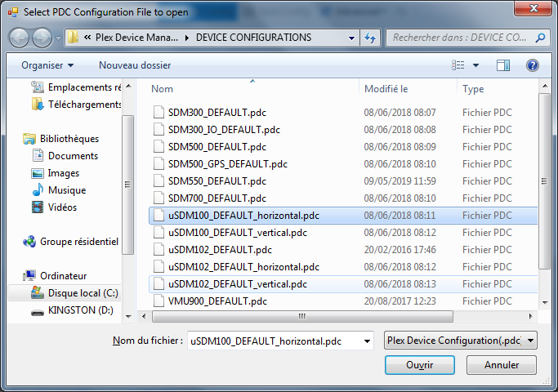Open recent locations dropdown next to Forward arrow
Viewport: 558px width, 392px height.
pos(58,38)
